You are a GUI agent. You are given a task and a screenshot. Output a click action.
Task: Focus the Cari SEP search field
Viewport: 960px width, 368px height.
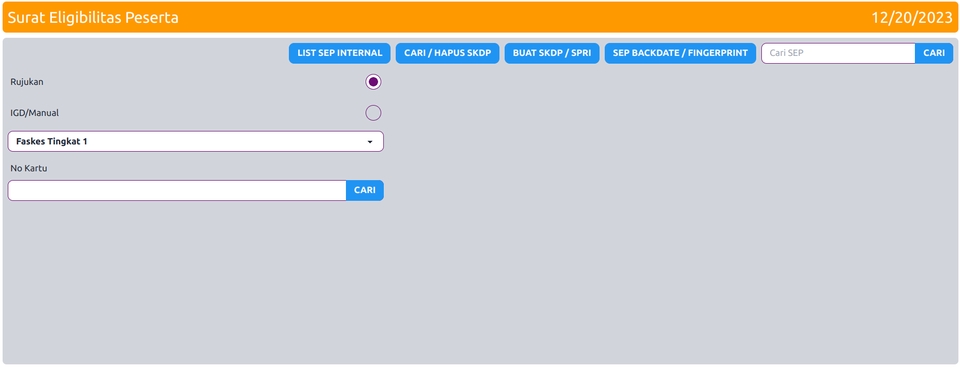(838, 53)
